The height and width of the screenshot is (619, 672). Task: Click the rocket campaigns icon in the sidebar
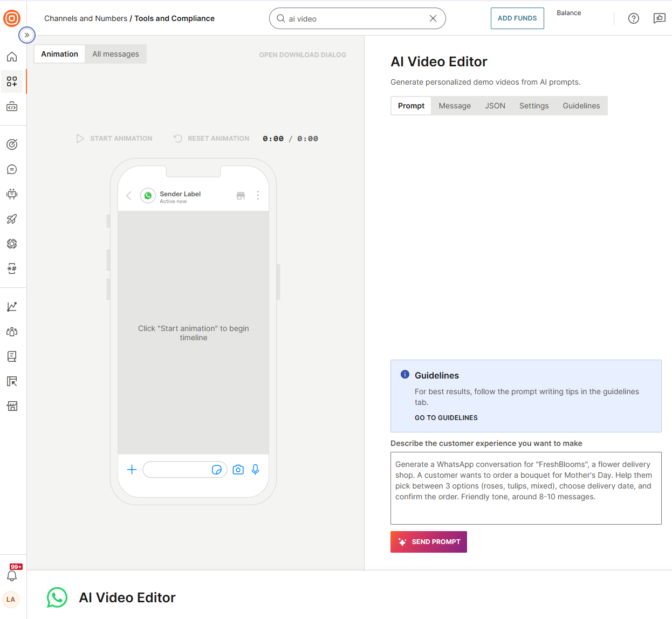pyautogui.click(x=12, y=219)
